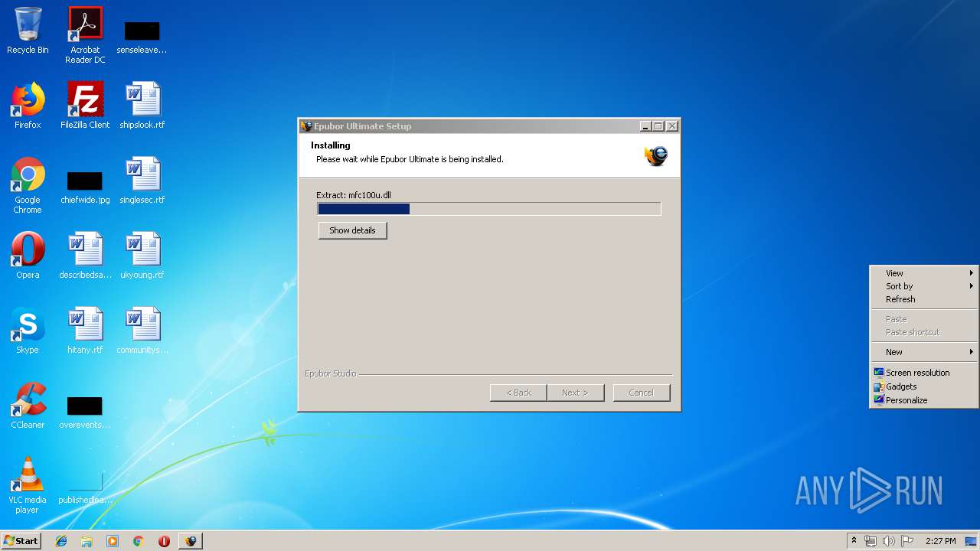Open volume control tray icon
This screenshot has height=551, width=980.
pos(889,541)
